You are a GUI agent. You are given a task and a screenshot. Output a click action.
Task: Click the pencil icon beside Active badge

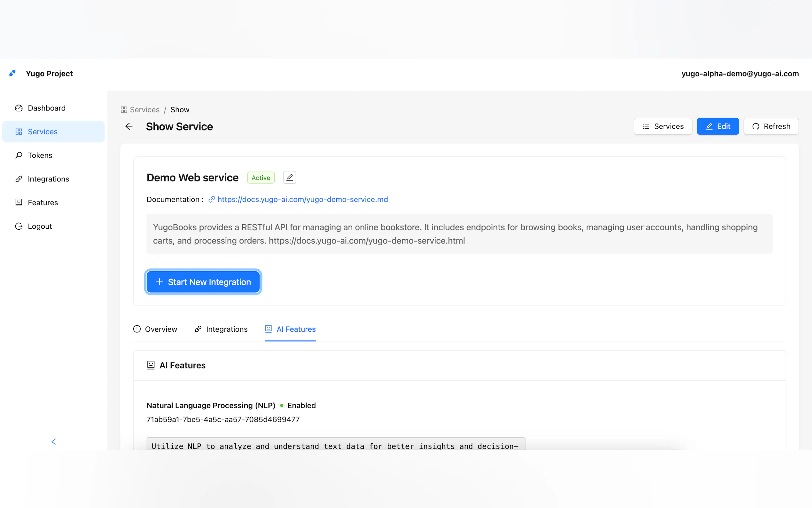(289, 178)
